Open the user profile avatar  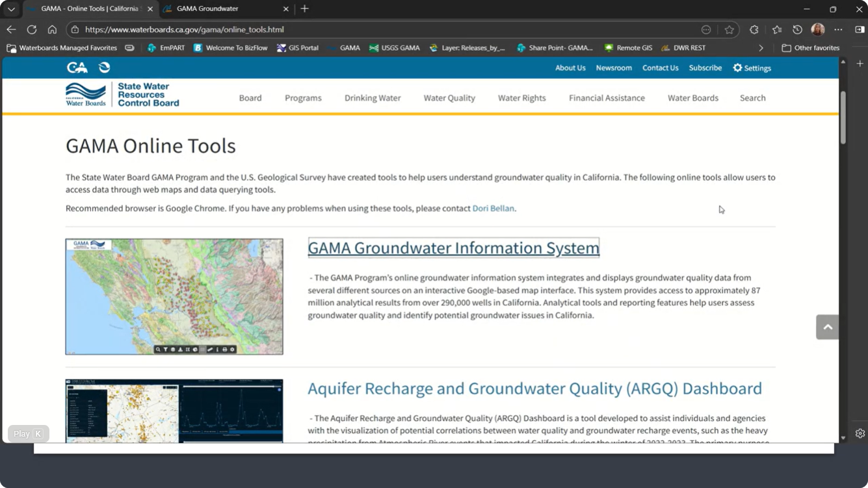818,29
